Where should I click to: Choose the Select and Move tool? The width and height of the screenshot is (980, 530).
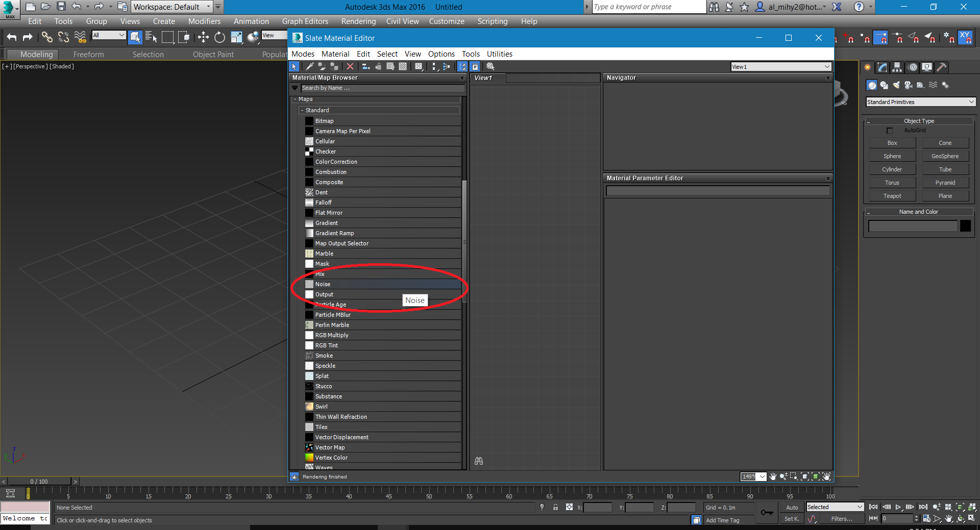[203, 37]
